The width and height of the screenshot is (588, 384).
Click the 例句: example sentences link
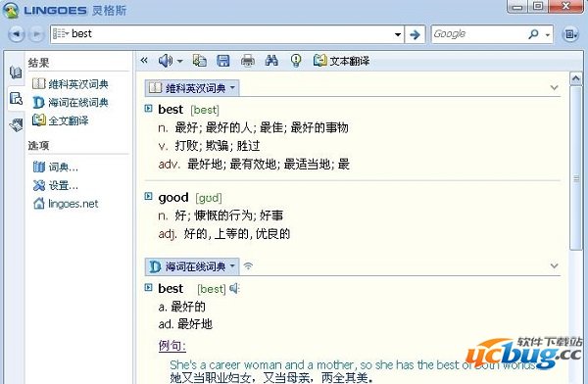point(172,345)
